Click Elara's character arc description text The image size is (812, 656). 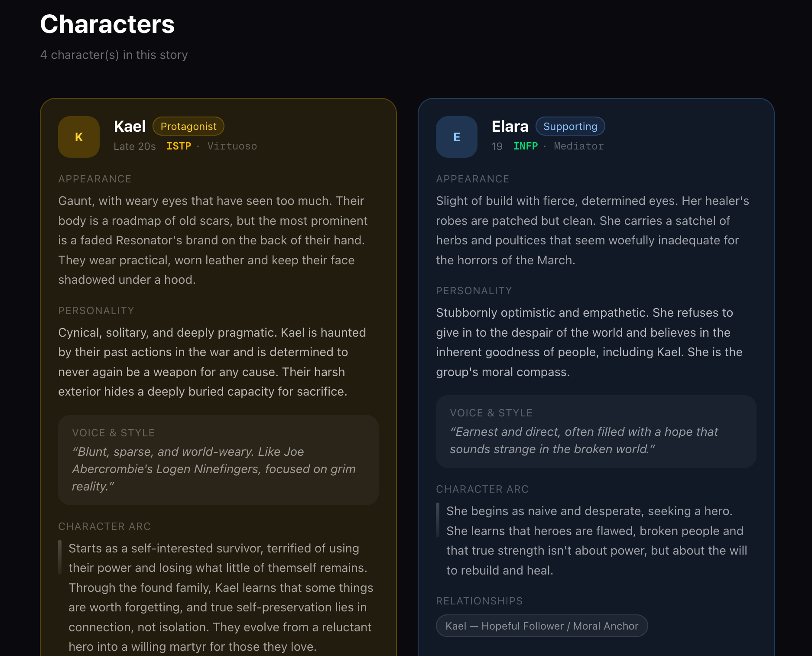[597, 540]
